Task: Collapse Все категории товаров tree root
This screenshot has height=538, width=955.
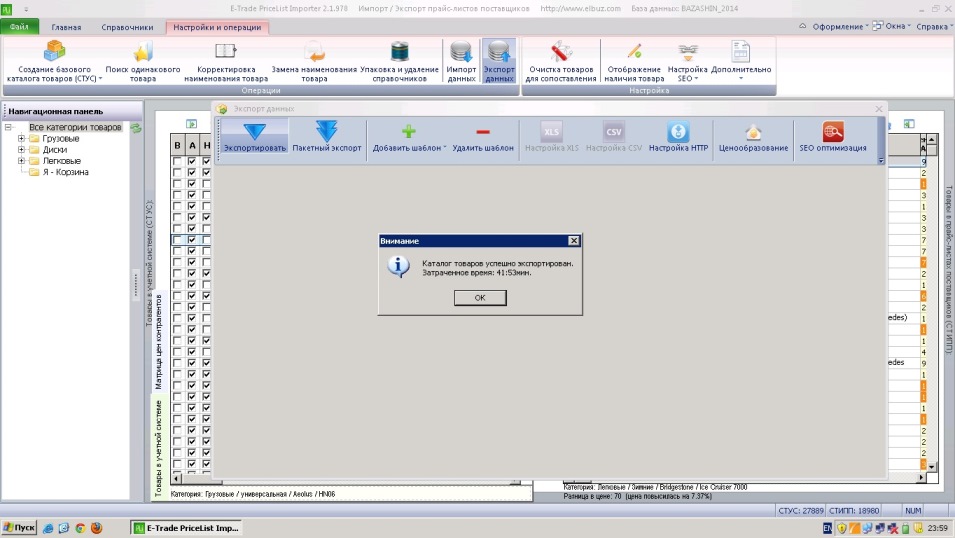Action: pos(8,127)
